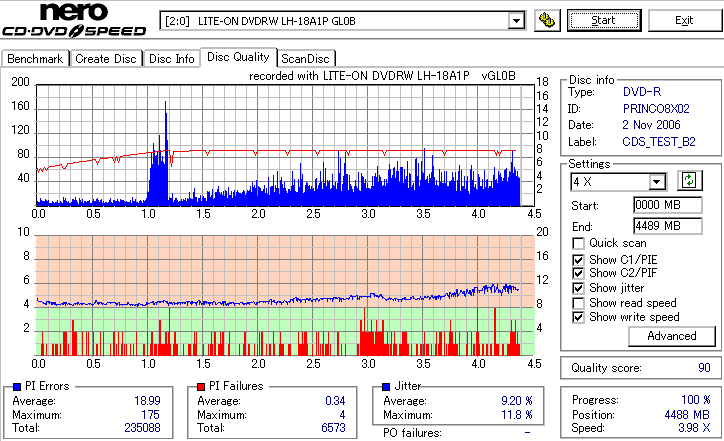Click the Progress value 100 %
Screen dimensions: 724x441
696,400
